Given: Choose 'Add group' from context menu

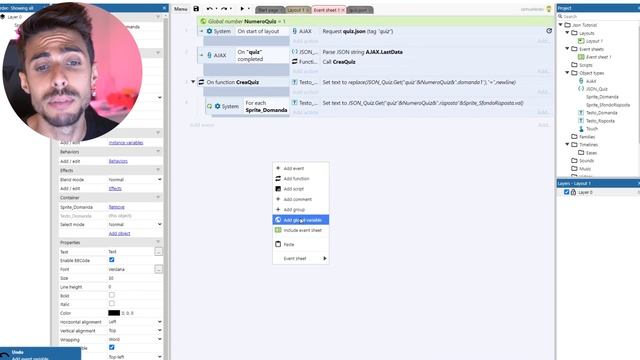Looking at the screenshot, I should [x=301, y=209].
